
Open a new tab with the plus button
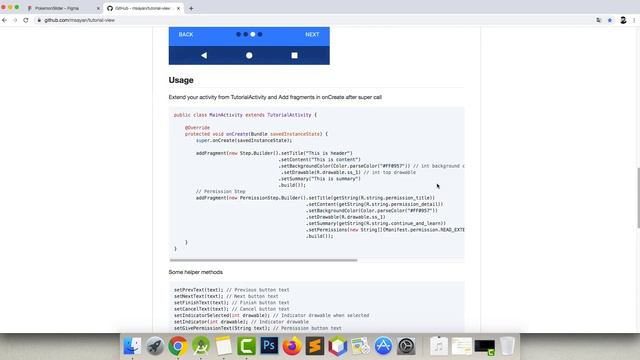click(191, 8)
